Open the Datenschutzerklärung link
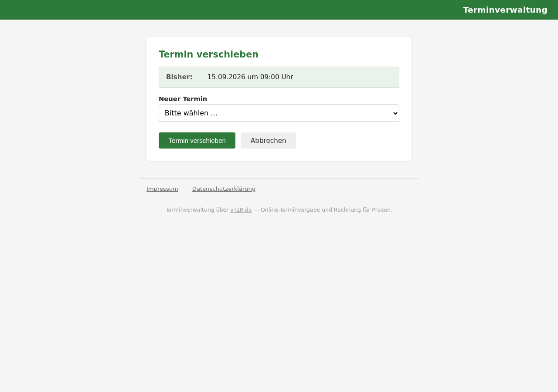 click(224, 189)
